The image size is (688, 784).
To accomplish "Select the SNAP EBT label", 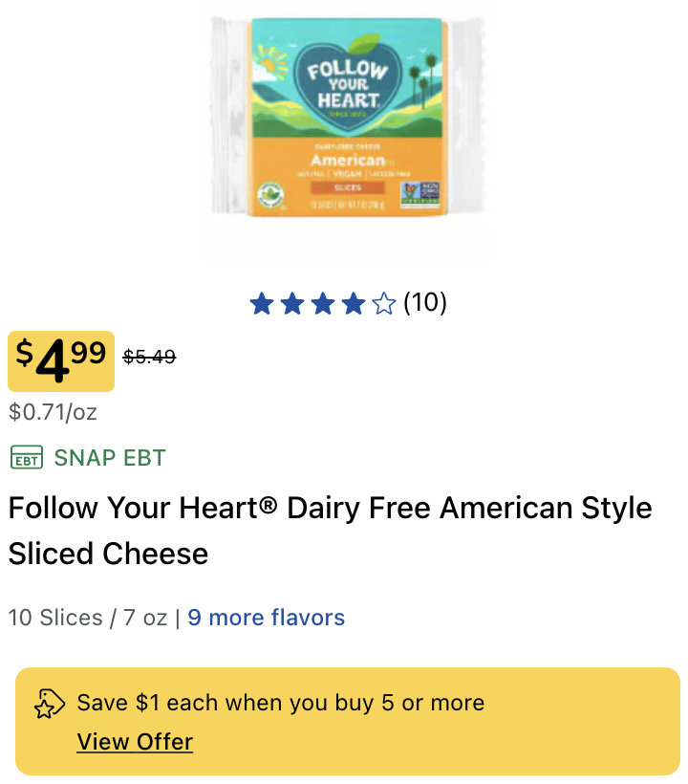I will tap(110, 458).
